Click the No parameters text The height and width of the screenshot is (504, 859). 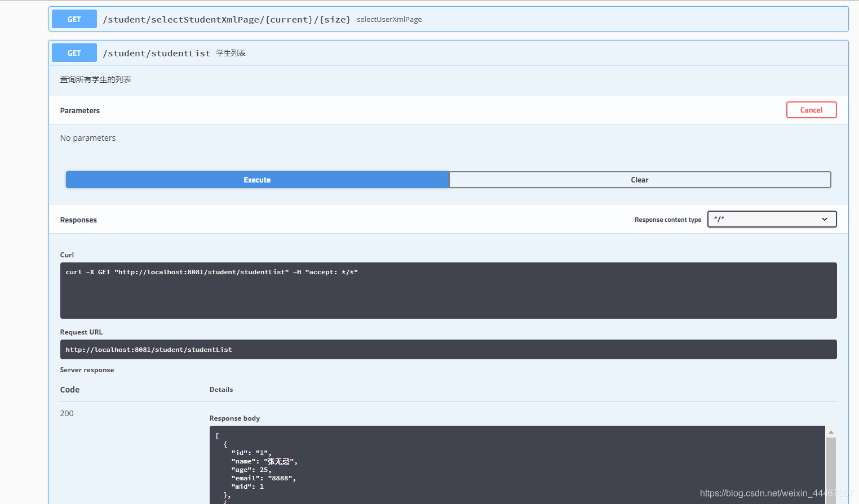pos(88,138)
